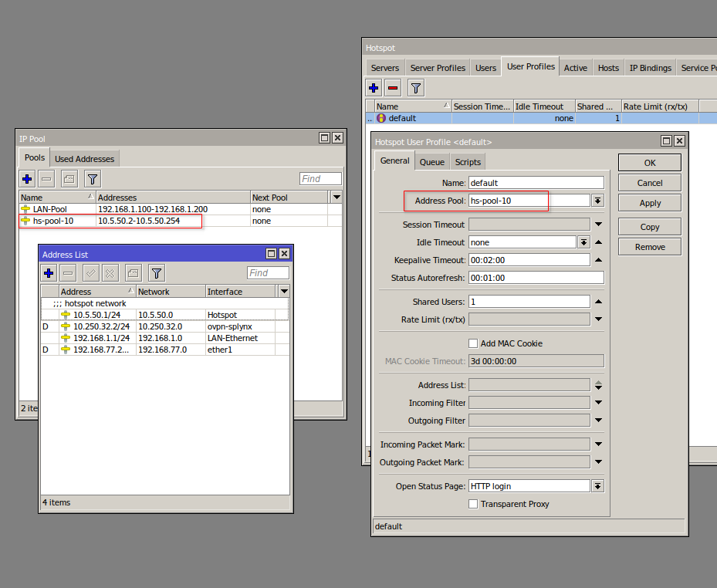The height and width of the screenshot is (588, 717).
Task: Open the Used Addresses tab
Action: tap(84, 159)
